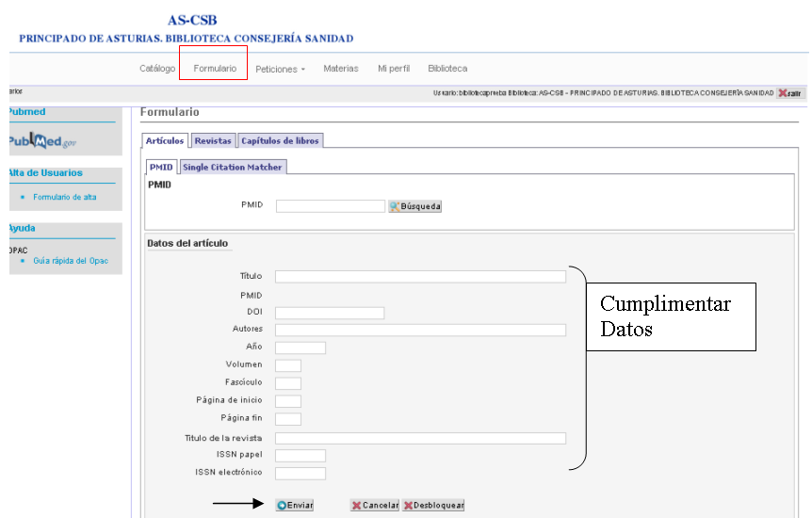Click the PubMed.gov logo
812x518 pixels.
(41, 141)
